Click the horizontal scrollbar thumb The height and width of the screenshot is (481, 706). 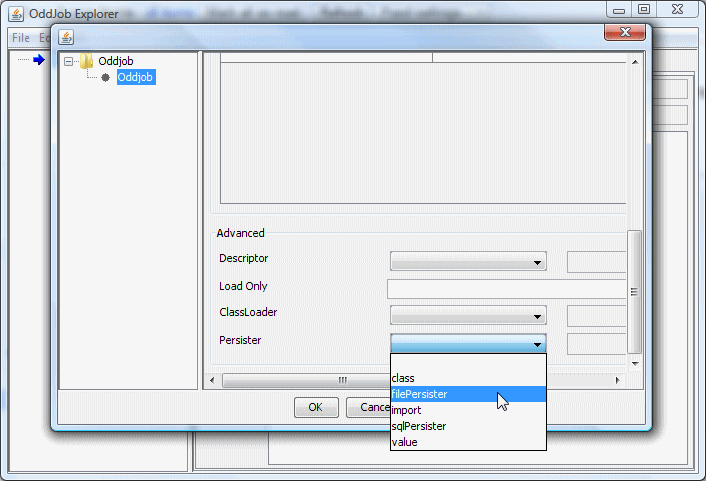pos(342,380)
